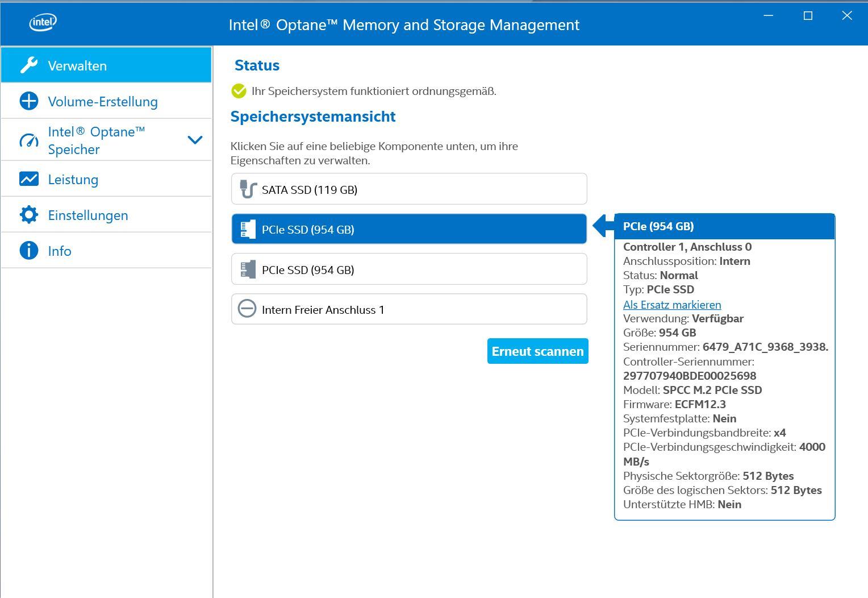868x598 pixels.
Task: Click the Systemfestplatte: Nein line
Action: [680, 418]
